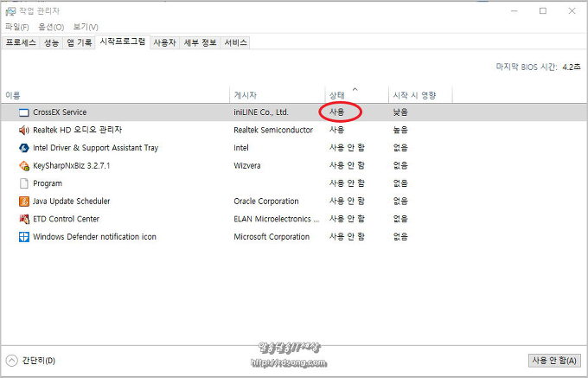Click the CrossEX Service app icon
This screenshot has width=588, height=378.
pos(24,112)
